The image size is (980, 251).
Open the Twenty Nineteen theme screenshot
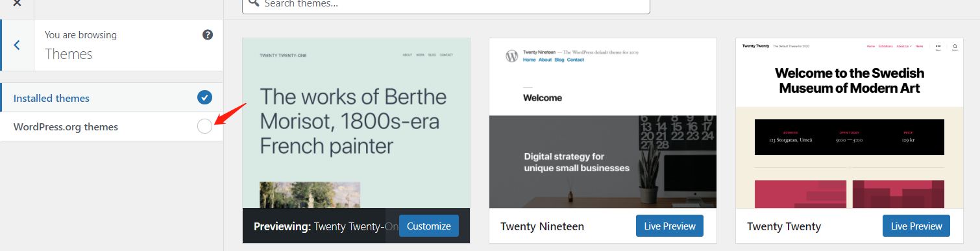pos(603,123)
